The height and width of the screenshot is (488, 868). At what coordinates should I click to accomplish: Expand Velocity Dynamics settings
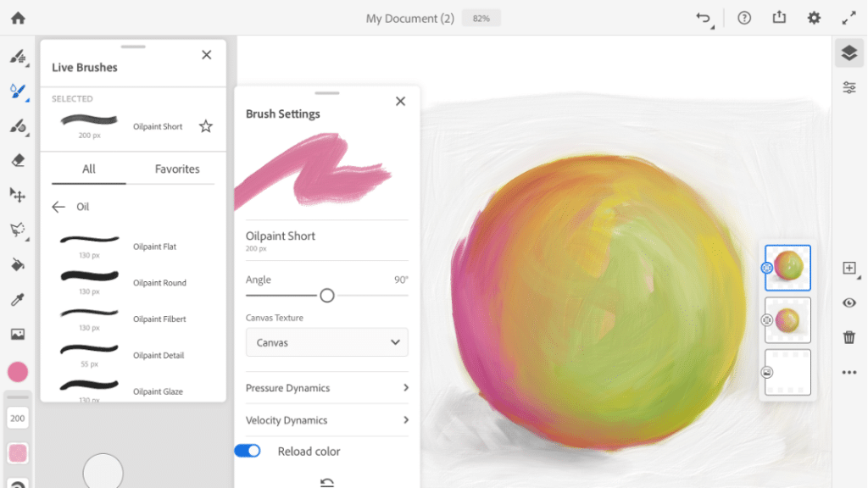[x=326, y=420]
